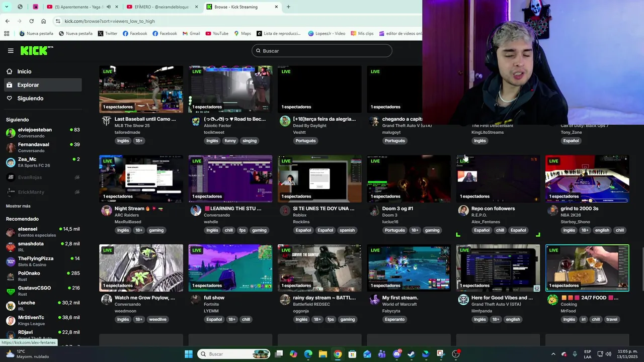Click the Kick logo

[x=36, y=51]
